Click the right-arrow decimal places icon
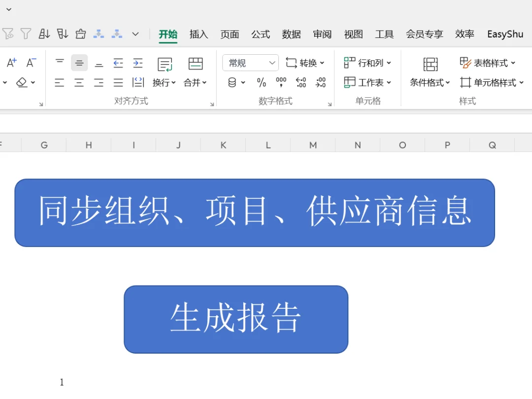The image size is (532, 399). [320, 82]
